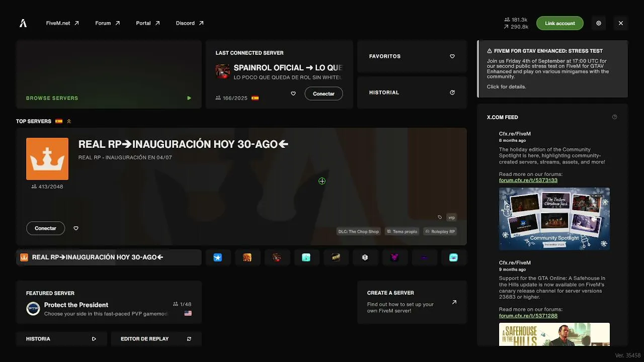
Task: Launch Historia story mode
Action: coord(61,339)
